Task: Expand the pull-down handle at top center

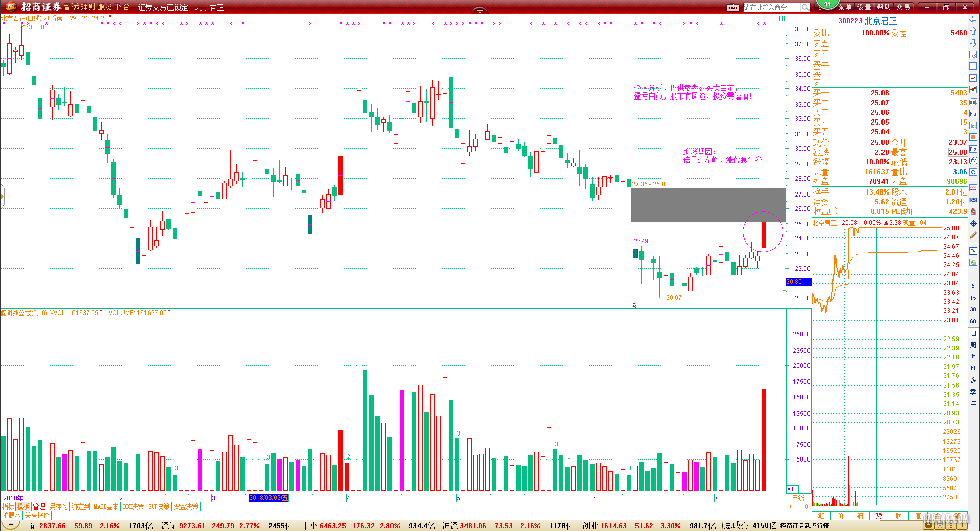Action: point(479,10)
